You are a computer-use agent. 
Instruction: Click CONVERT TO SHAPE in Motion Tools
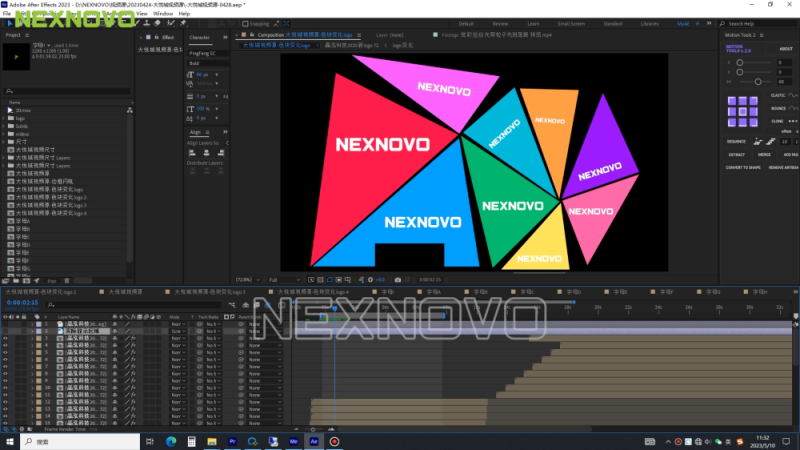click(x=742, y=167)
